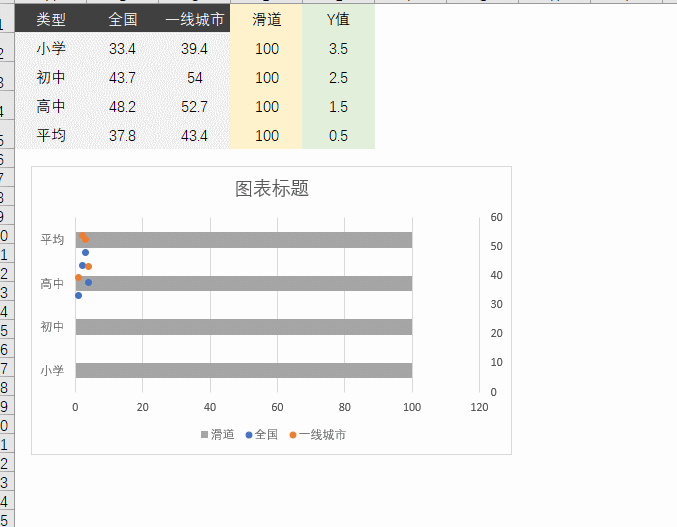Screen dimensions: 677x527
Task: Select Y值 cell 0.5
Action: click(338, 135)
